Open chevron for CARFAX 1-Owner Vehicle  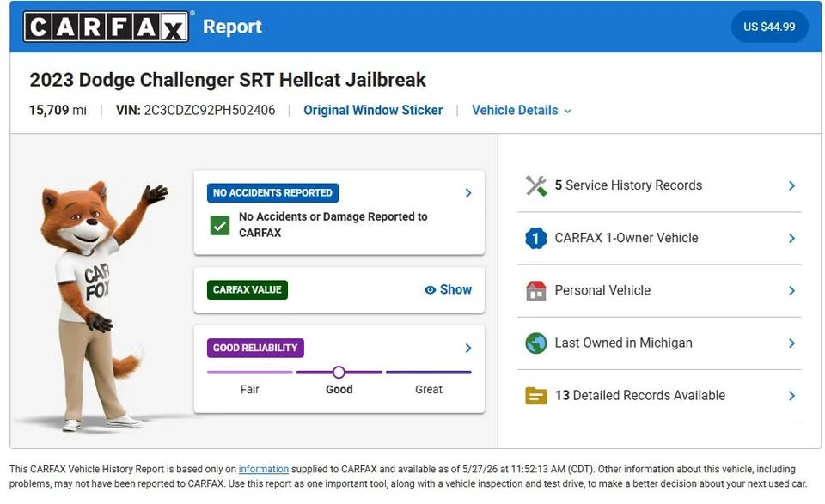pos(791,238)
